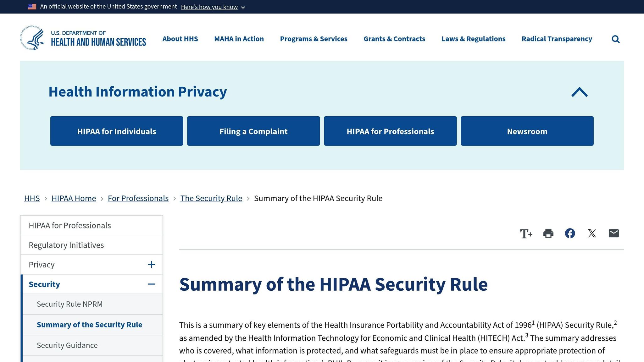This screenshot has width=644, height=362.
Task: Go to HIPAA Home breadcrumb link
Action: tap(74, 198)
